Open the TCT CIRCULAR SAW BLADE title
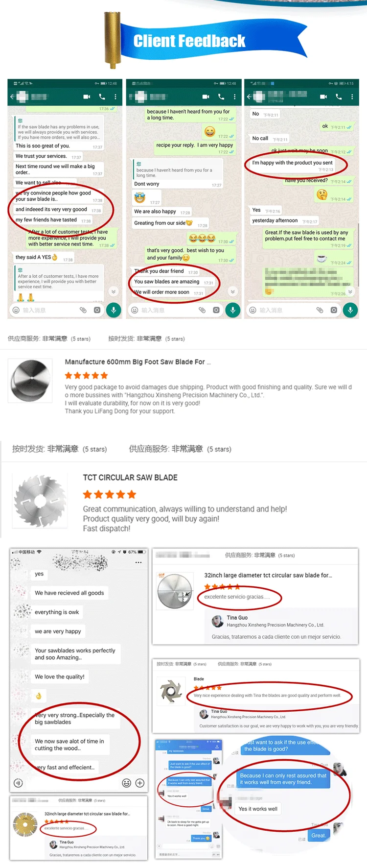367x868 pixels. tap(130, 477)
